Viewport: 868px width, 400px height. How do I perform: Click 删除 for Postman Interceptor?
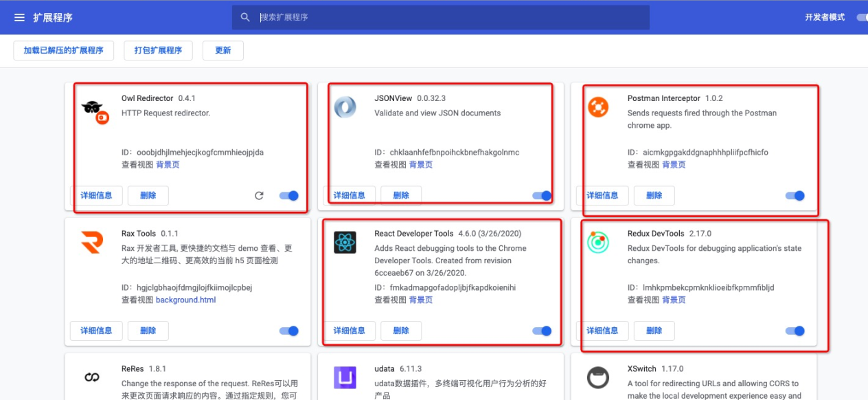(x=654, y=195)
